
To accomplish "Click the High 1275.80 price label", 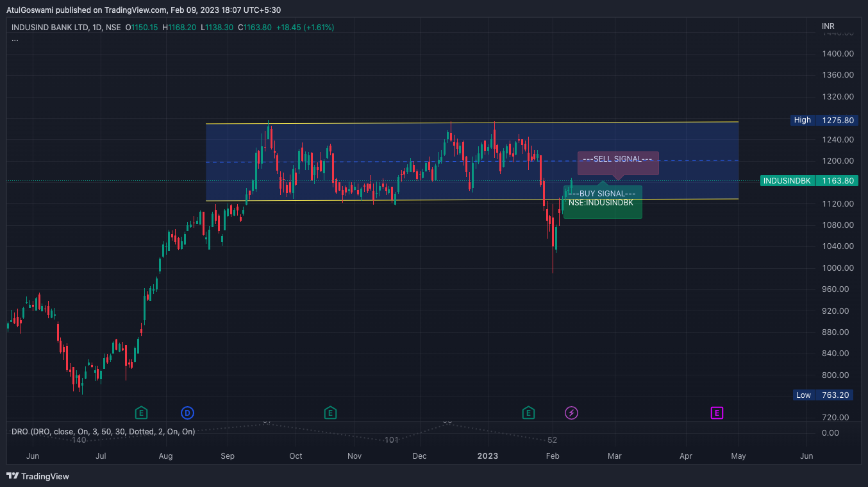I will pos(823,120).
